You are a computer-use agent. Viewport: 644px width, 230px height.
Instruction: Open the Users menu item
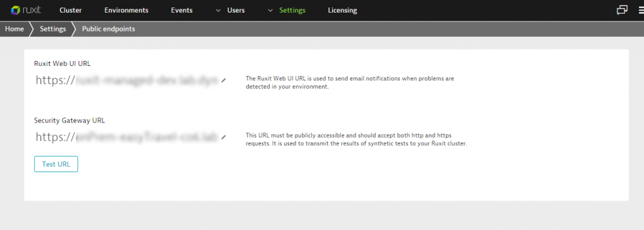point(236,10)
